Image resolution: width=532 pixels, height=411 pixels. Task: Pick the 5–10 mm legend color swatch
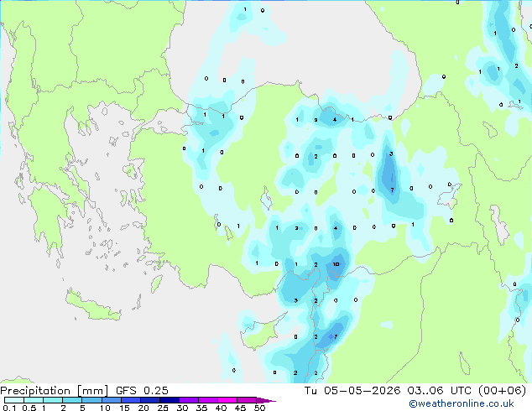coord(92,400)
